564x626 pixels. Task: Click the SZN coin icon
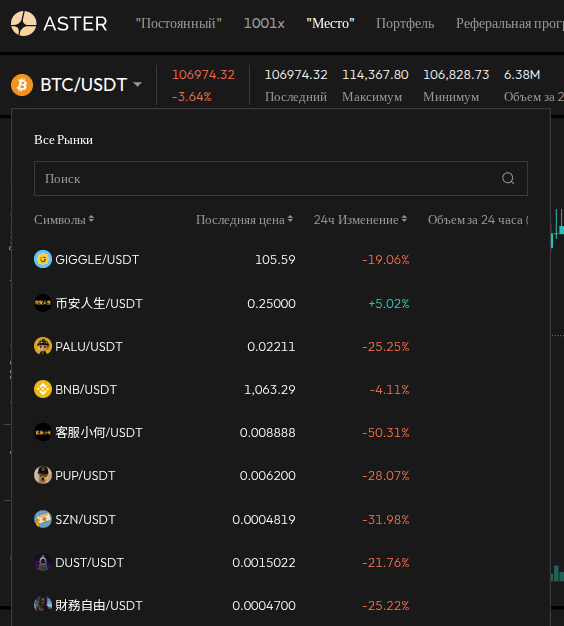[43, 519]
